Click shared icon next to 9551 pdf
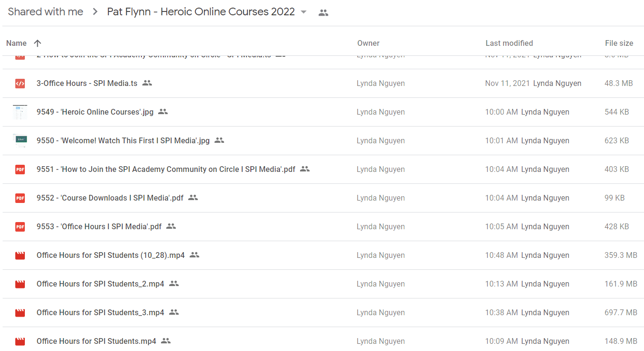 tap(305, 169)
